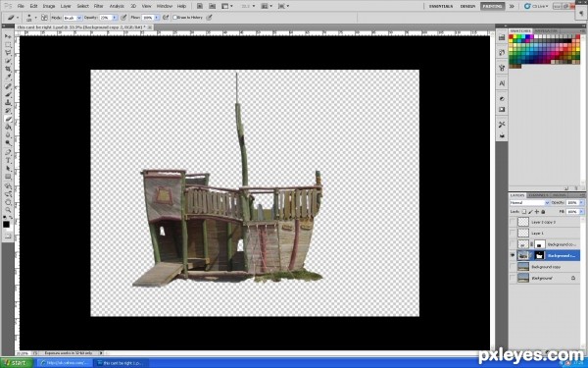Select the Blur tool
Viewport: 588px width, 368px height.
(8, 134)
